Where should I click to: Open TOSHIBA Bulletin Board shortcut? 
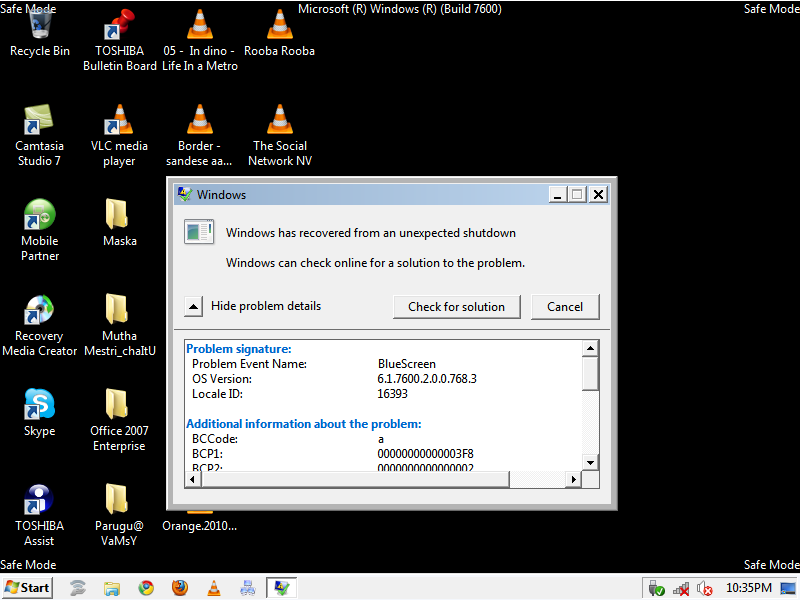click(119, 41)
